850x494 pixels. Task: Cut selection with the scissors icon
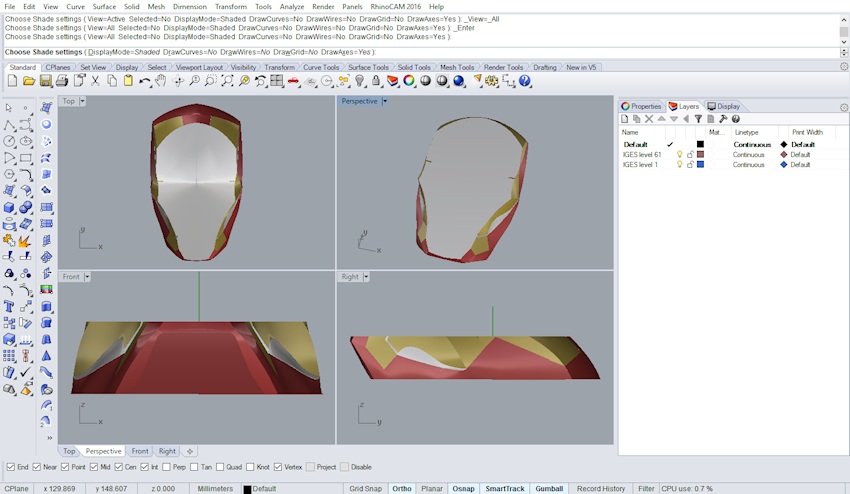click(x=95, y=81)
